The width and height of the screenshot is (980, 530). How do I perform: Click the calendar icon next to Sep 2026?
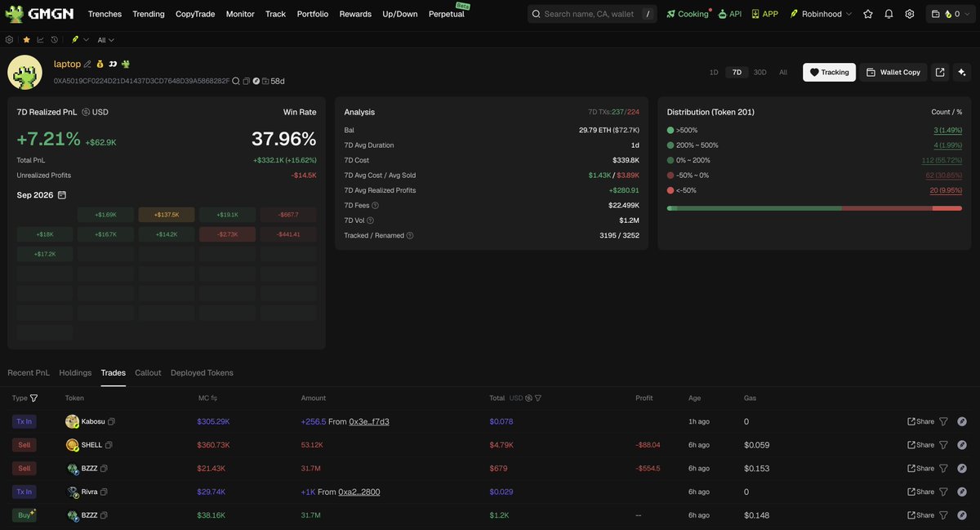point(62,195)
